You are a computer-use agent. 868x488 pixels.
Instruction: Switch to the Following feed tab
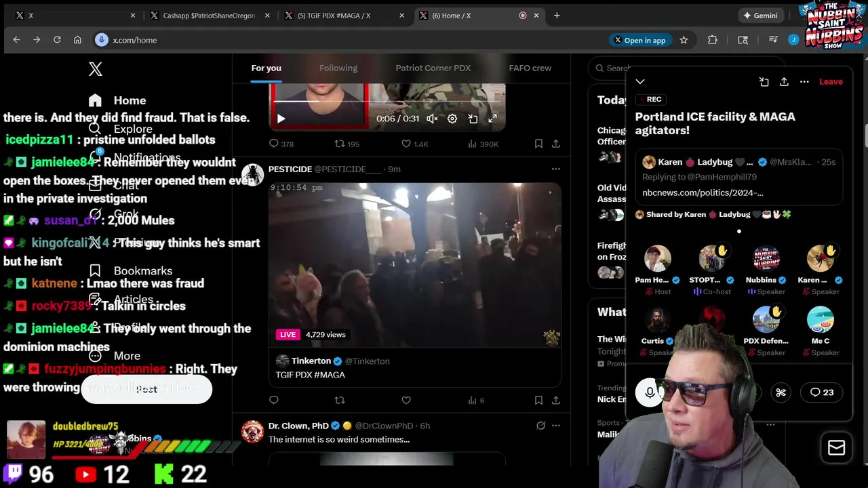pyautogui.click(x=338, y=68)
